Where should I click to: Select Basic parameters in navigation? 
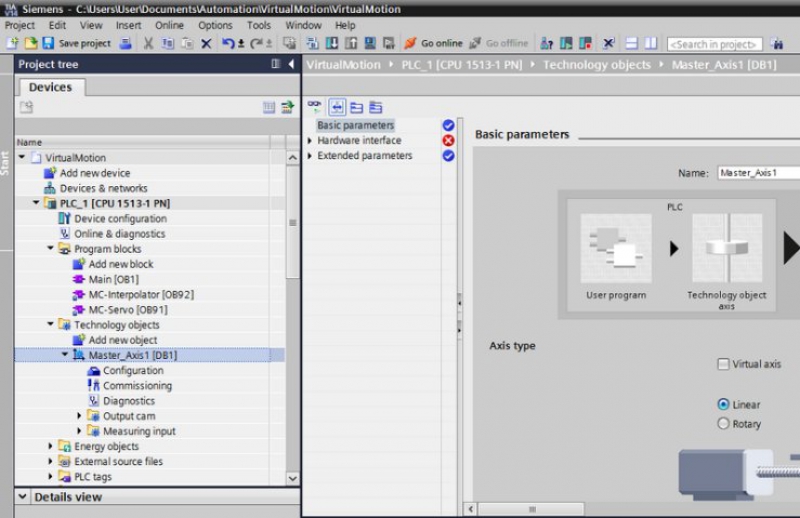point(356,125)
